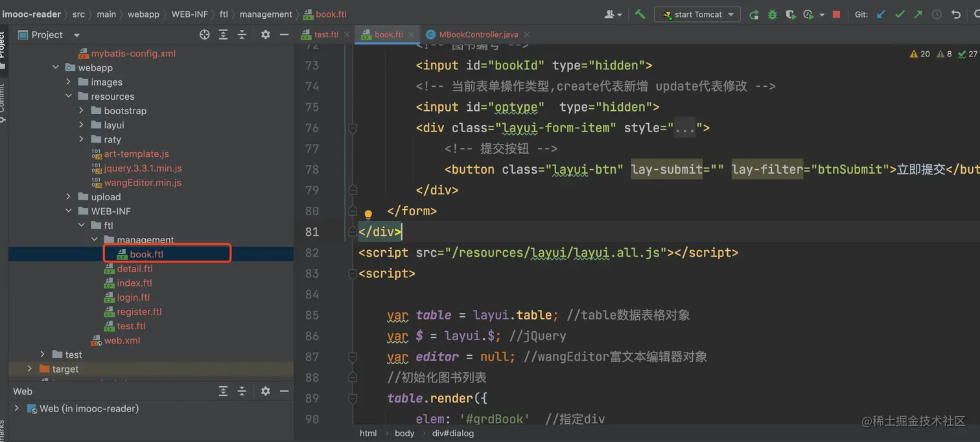Select jquery.3.3.1.min.js file
980x442 pixels.
(x=143, y=169)
